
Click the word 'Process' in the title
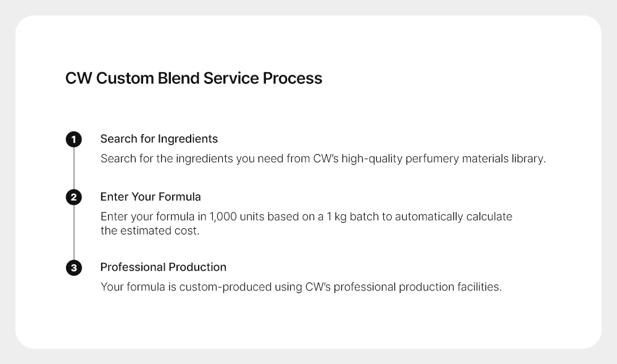tap(292, 78)
